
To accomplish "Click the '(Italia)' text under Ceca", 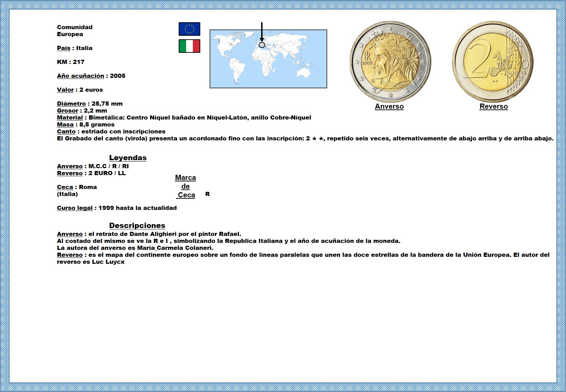I will pyautogui.click(x=67, y=194).
